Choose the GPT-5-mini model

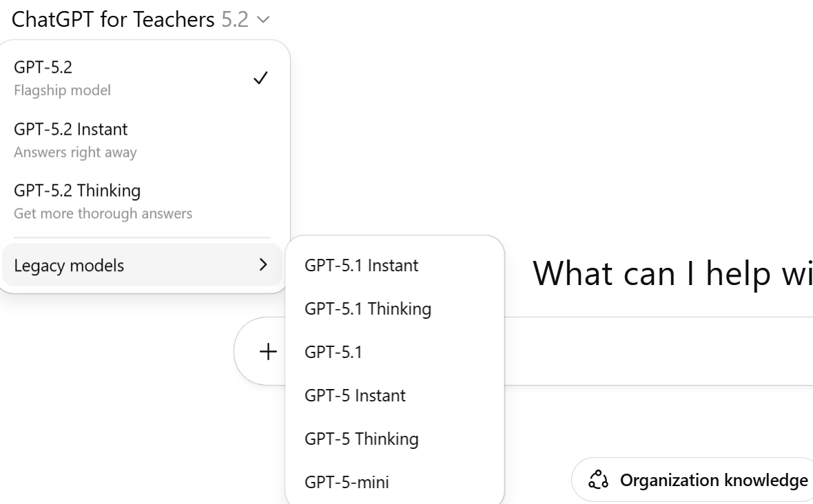[347, 483]
